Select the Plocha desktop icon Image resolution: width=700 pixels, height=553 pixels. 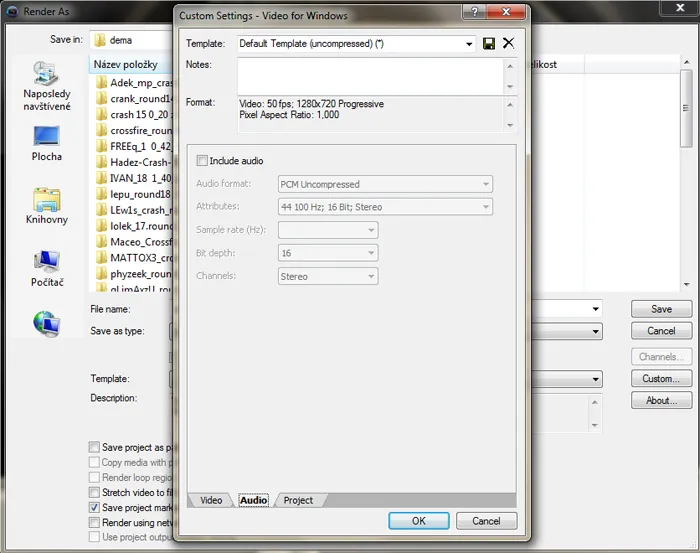[46, 142]
